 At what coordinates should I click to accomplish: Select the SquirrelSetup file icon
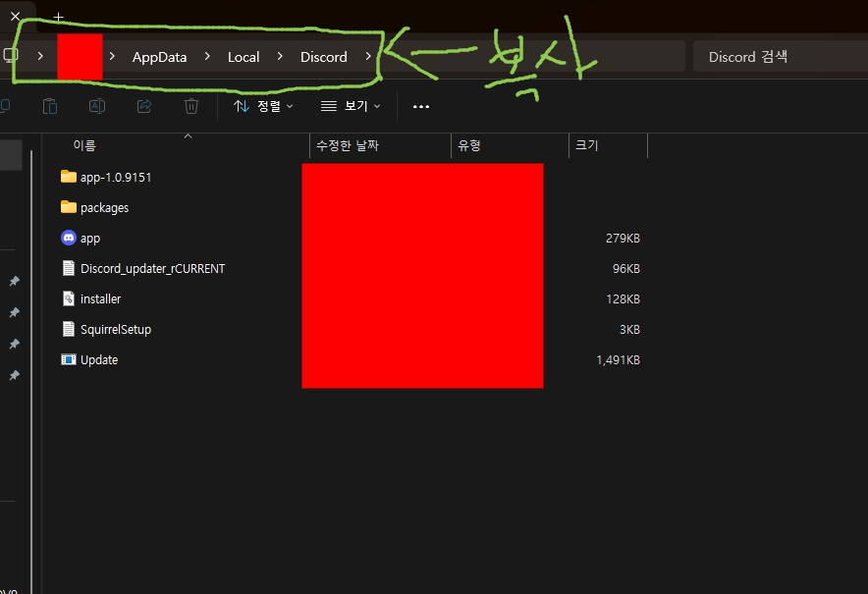pos(68,329)
